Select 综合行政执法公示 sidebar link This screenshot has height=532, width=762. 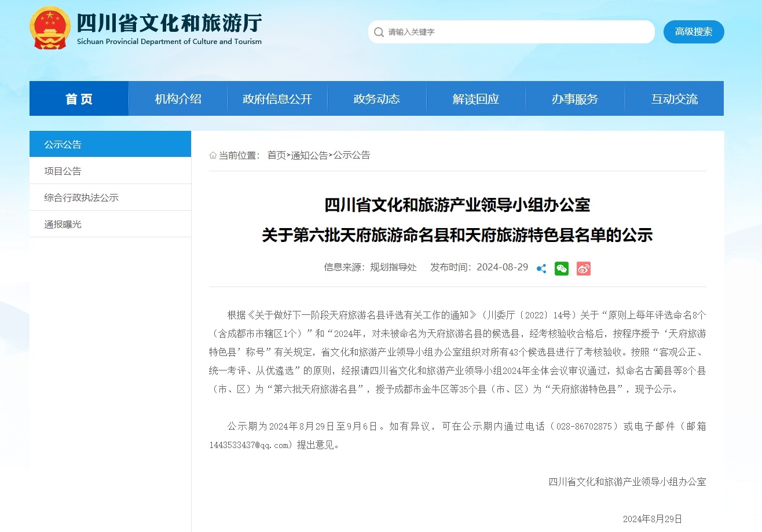click(x=82, y=197)
